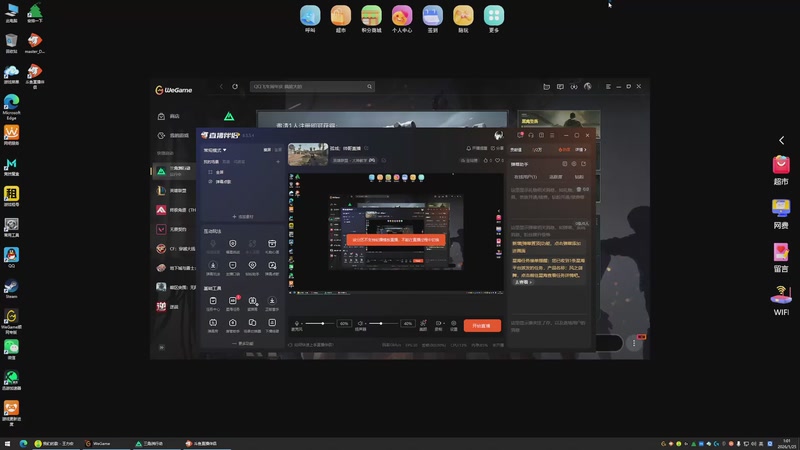The image size is (800, 450).
Task: Open the Windows Start button
Action: [x=7, y=443]
